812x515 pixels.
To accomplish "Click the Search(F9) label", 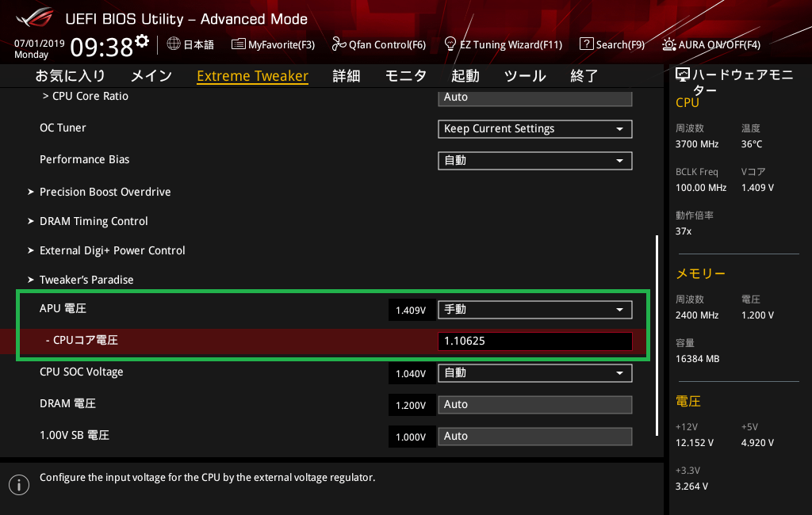I will click(620, 45).
